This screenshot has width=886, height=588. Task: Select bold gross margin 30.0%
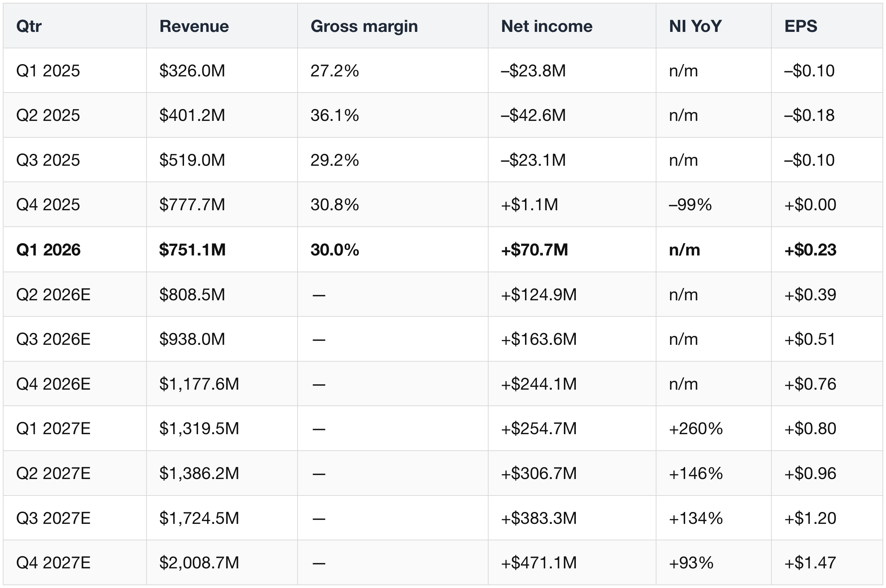(335, 250)
